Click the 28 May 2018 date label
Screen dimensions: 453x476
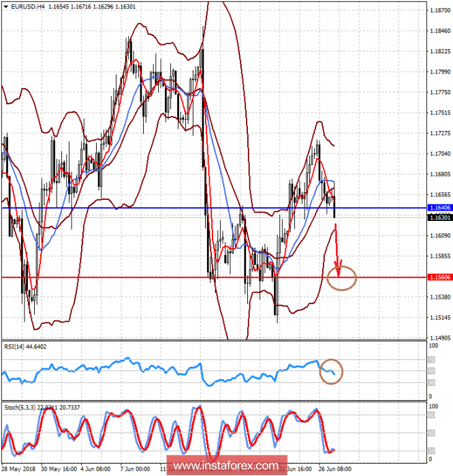(x=19, y=469)
